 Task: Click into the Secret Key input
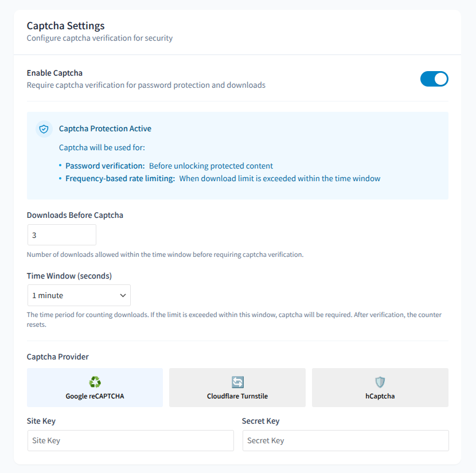coord(345,440)
